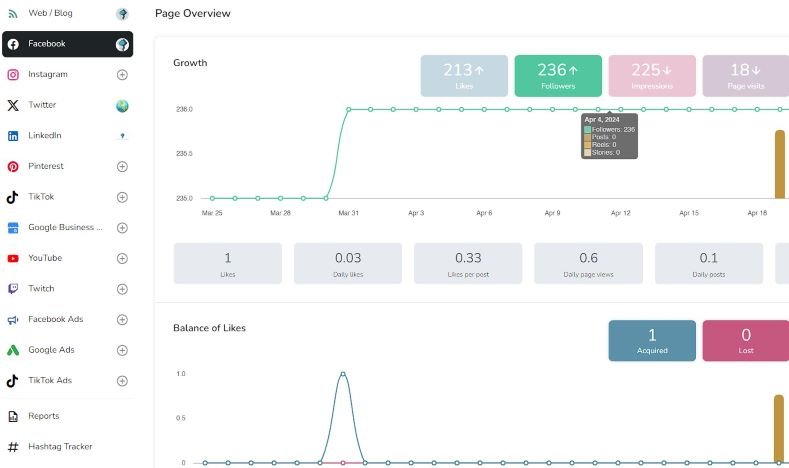The width and height of the screenshot is (789, 468).
Task: Click the TikTok logo icon
Action: 13,197
